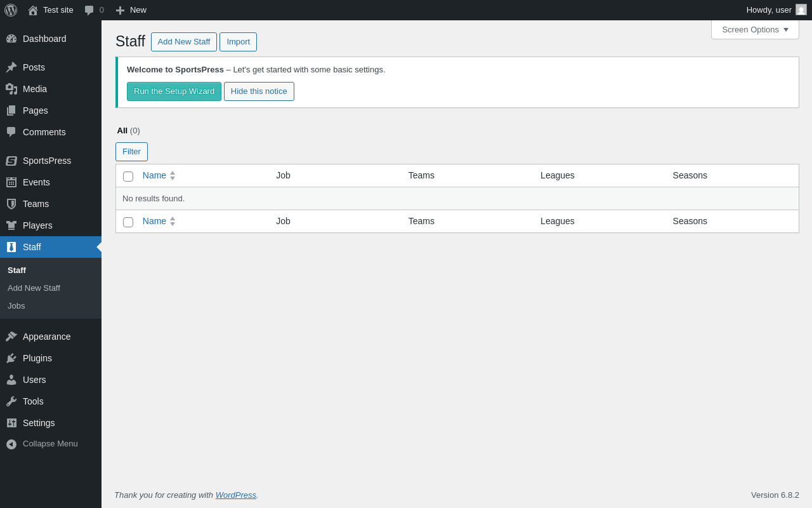812x508 pixels.
Task: Click the Name column header link
Action: (154, 176)
